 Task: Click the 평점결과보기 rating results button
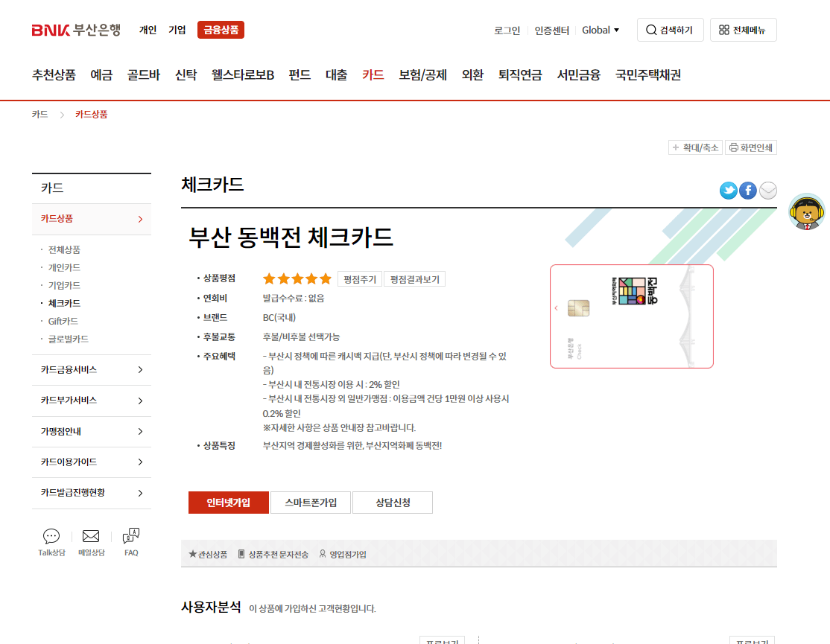(x=415, y=278)
